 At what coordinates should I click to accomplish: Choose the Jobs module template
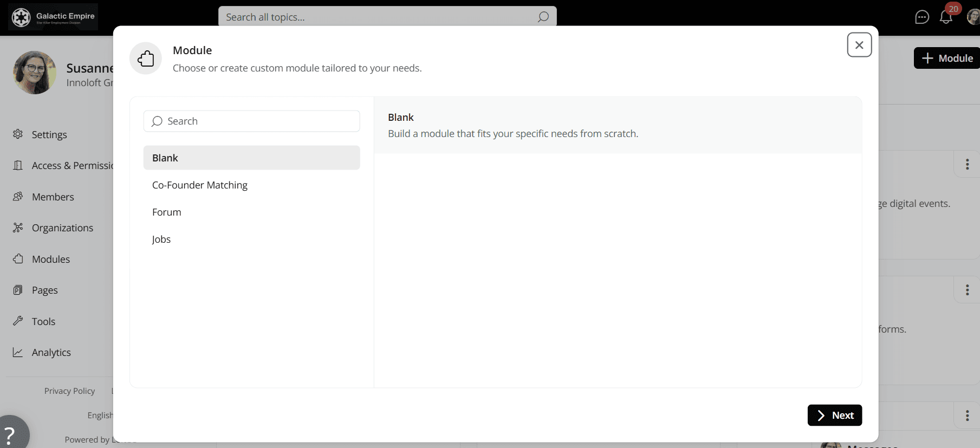coord(161,239)
